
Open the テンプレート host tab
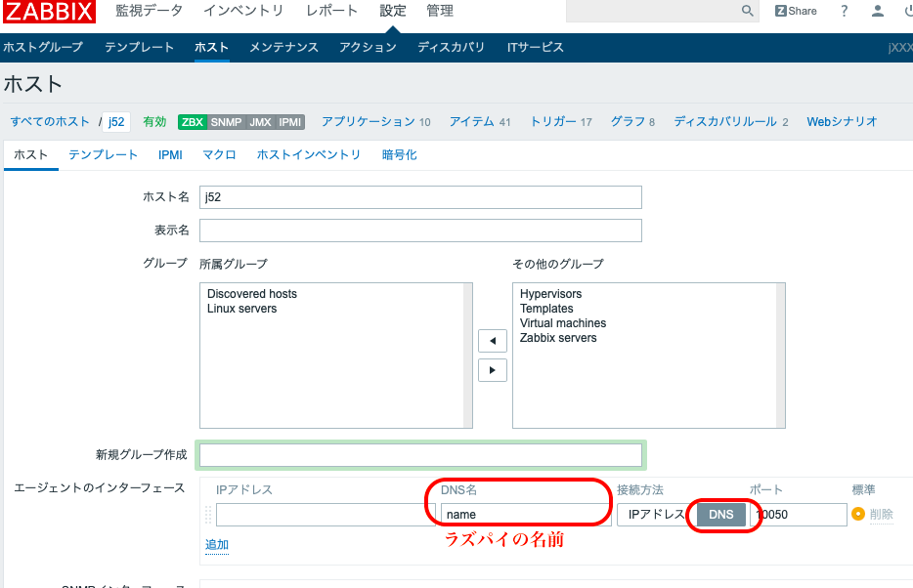103,154
